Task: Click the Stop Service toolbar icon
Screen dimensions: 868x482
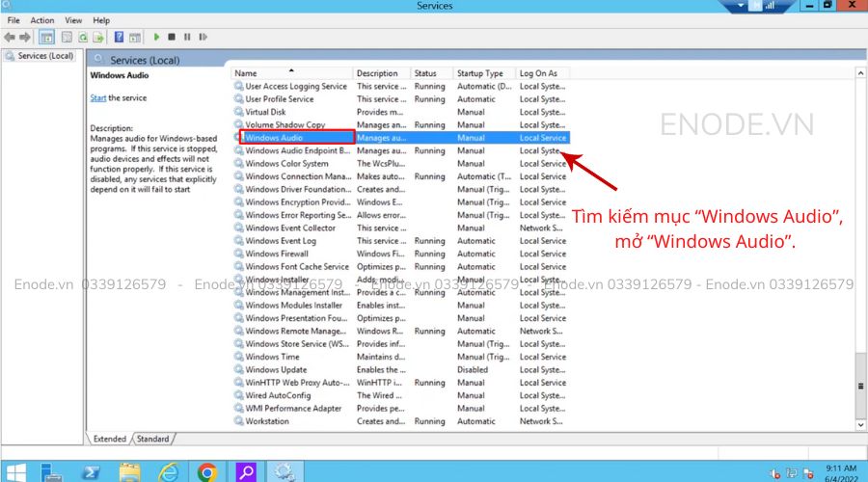Action: [x=171, y=37]
